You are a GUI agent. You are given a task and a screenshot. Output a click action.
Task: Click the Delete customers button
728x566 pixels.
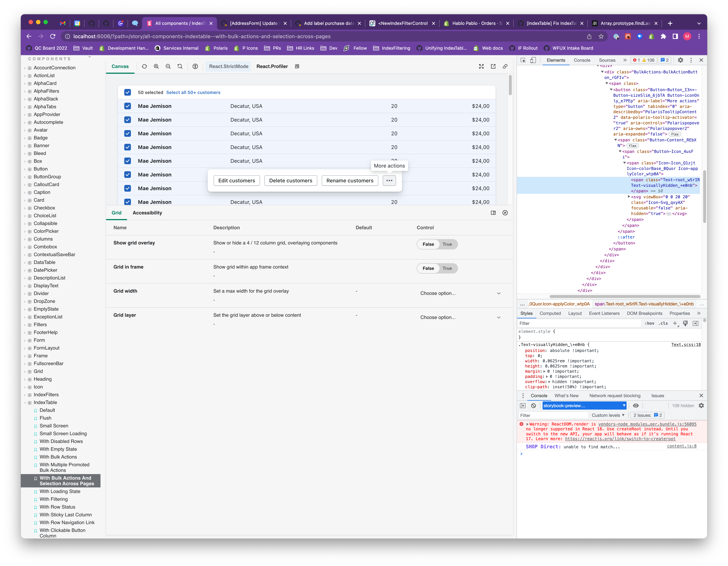tap(291, 181)
